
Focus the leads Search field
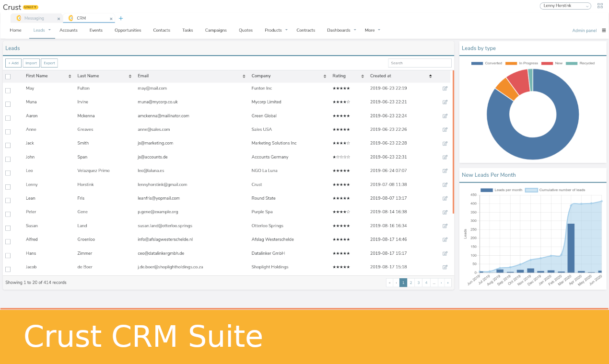coord(420,63)
